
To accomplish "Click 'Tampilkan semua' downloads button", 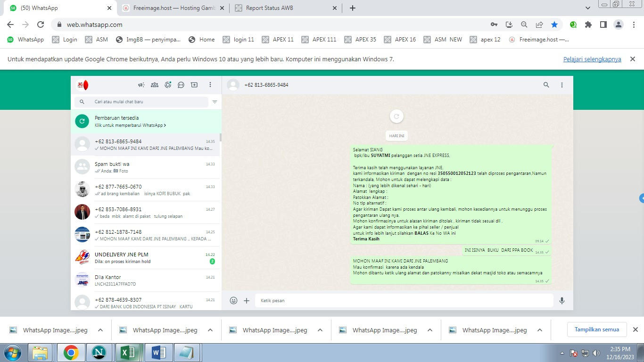I will (597, 329).
